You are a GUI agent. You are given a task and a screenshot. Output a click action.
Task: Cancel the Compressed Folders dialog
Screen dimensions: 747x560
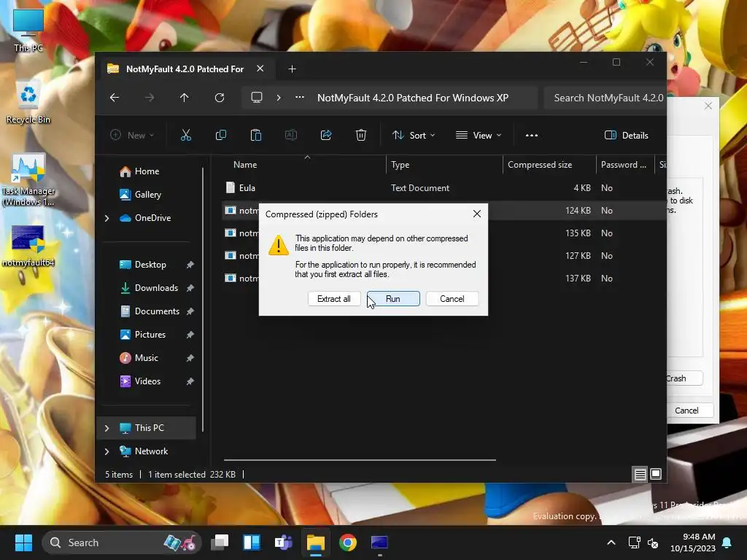pos(452,298)
